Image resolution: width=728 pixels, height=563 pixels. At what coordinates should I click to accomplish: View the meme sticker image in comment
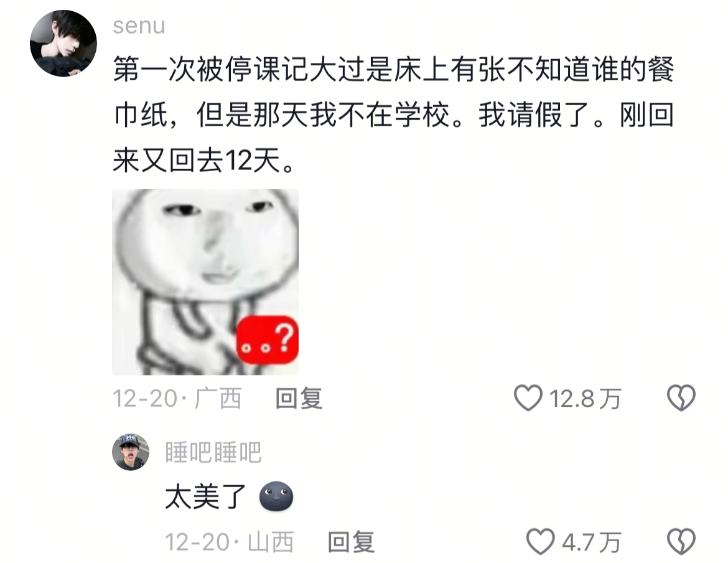point(205,282)
